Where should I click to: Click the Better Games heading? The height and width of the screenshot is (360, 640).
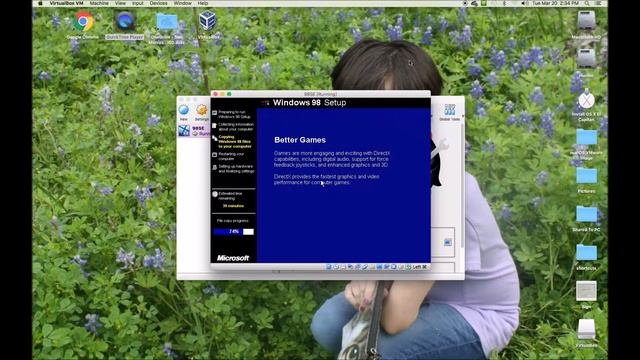click(300, 140)
